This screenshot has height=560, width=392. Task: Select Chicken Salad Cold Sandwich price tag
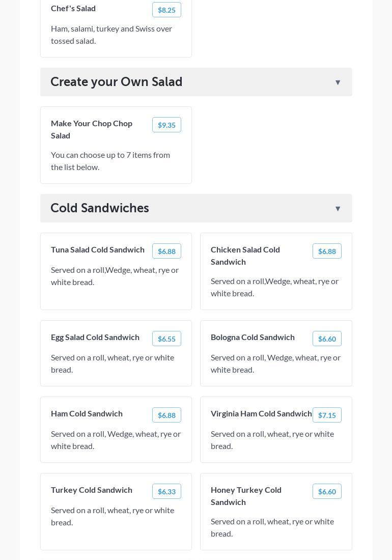point(327,251)
